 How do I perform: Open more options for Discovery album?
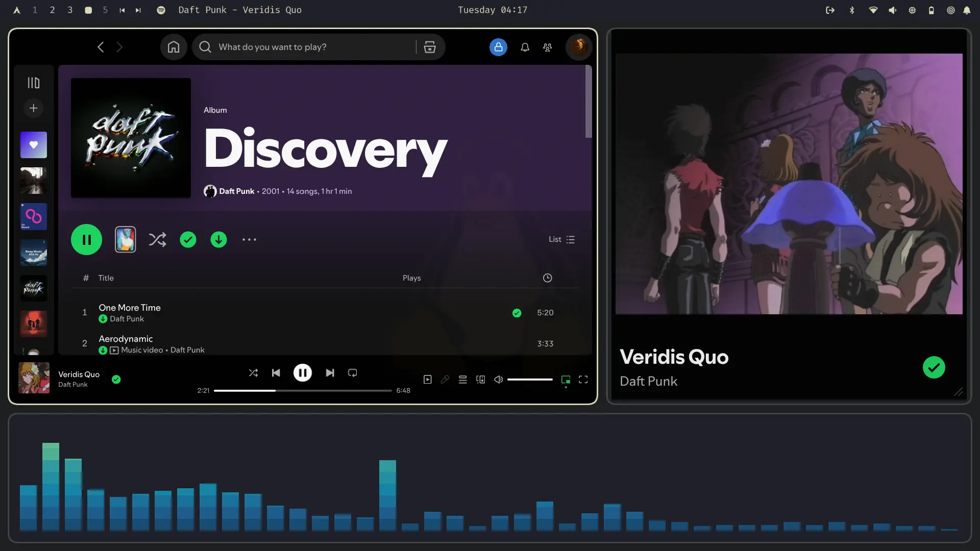tap(249, 240)
